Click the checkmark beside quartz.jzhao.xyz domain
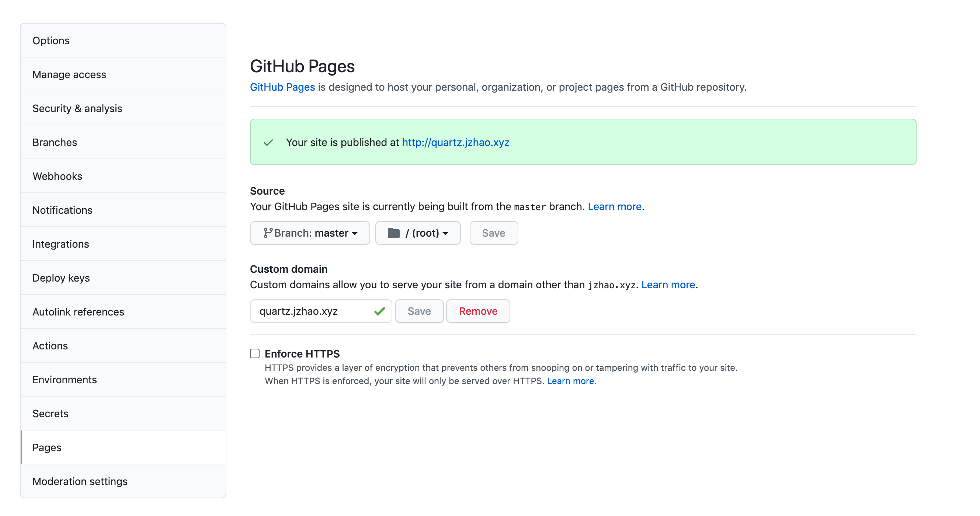 click(379, 311)
